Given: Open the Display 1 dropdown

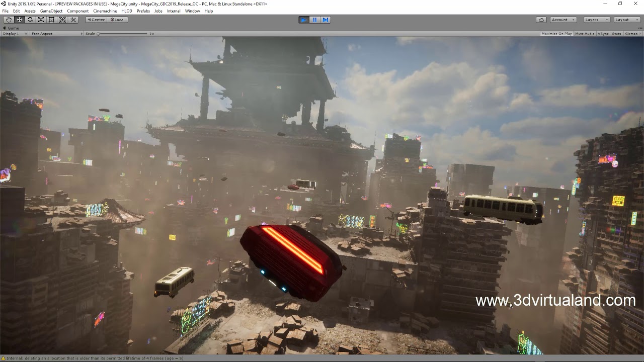Looking at the screenshot, I should click(x=14, y=34).
